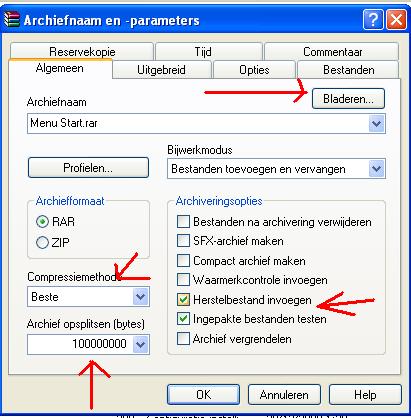Select the RAR archive format
Viewport: 411px width, 418px height.
pyautogui.click(x=42, y=222)
